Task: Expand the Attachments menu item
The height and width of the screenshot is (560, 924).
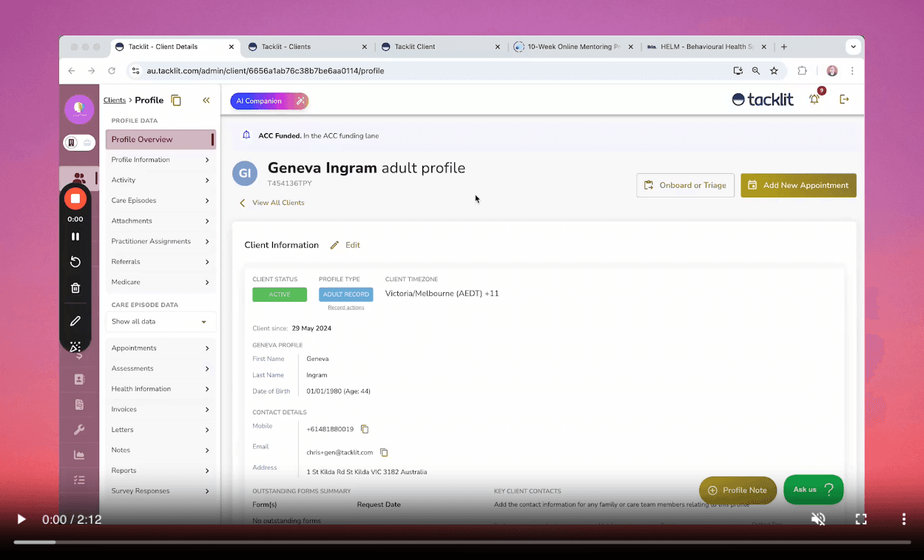Action: (161, 220)
